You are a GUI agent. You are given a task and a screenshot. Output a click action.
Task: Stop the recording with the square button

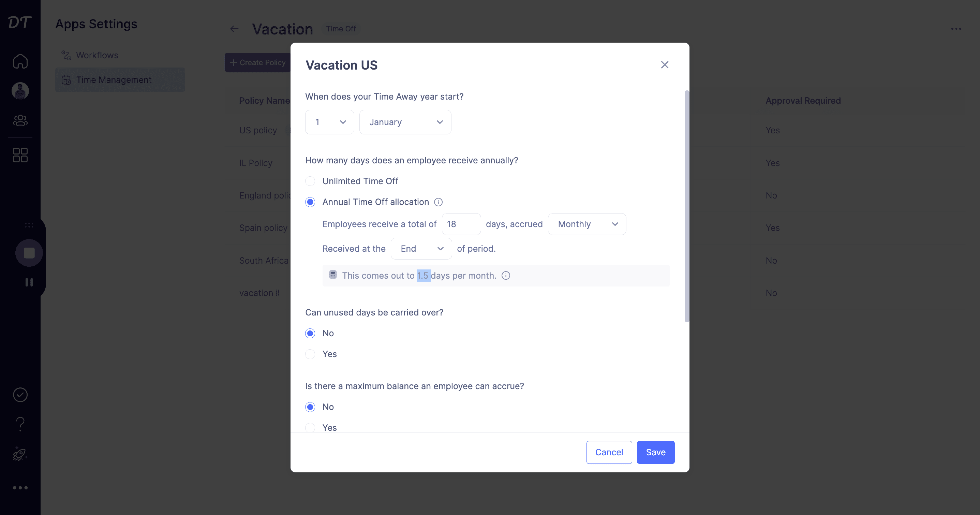coord(29,253)
